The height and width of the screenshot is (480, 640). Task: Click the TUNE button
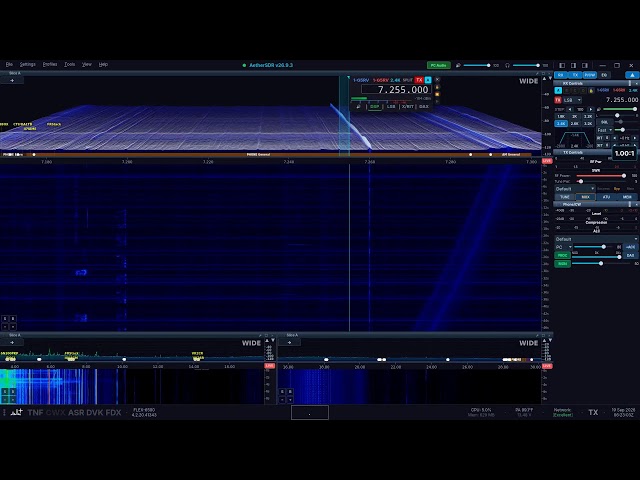565,197
